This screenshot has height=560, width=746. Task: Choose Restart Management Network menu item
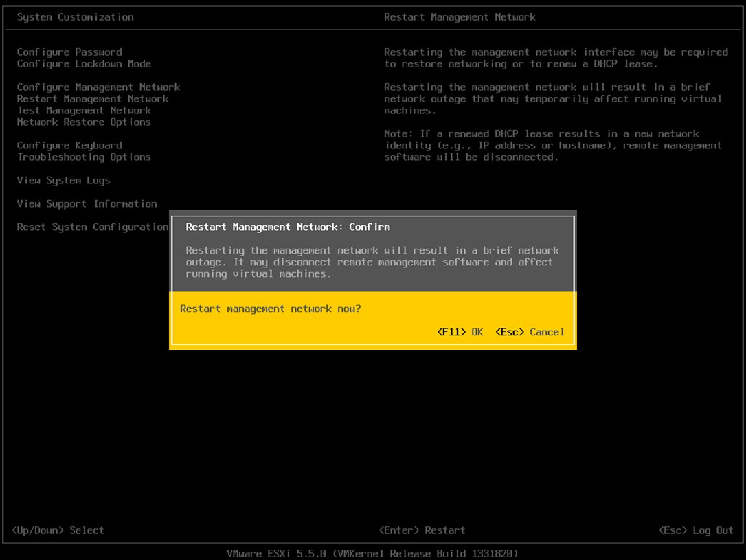[93, 98]
